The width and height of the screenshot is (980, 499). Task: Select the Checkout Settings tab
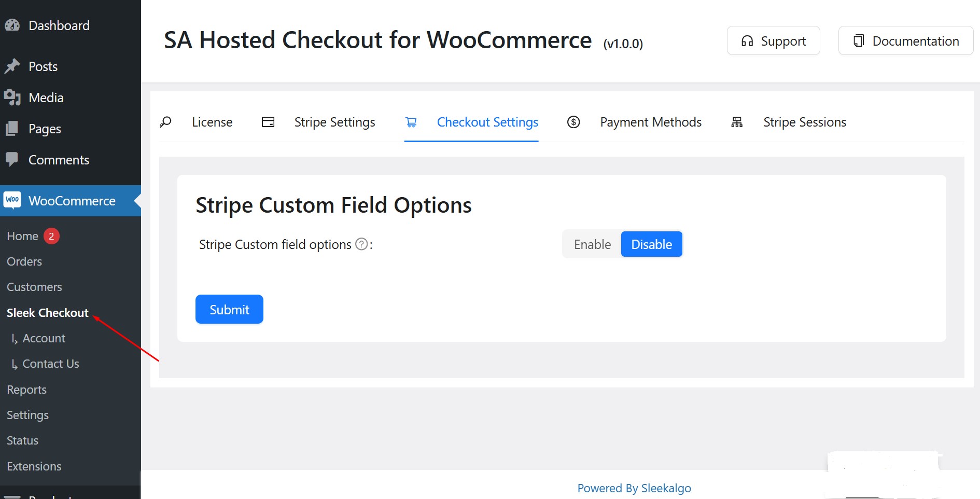tap(487, 122)
